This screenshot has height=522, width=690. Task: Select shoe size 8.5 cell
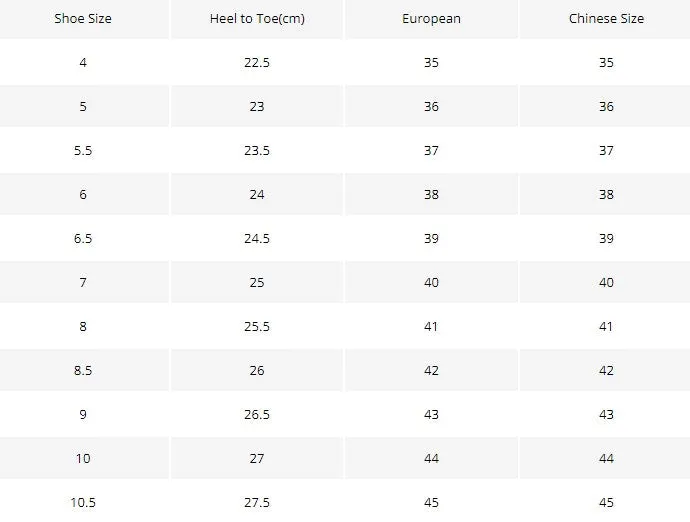[x=83, y=370]
